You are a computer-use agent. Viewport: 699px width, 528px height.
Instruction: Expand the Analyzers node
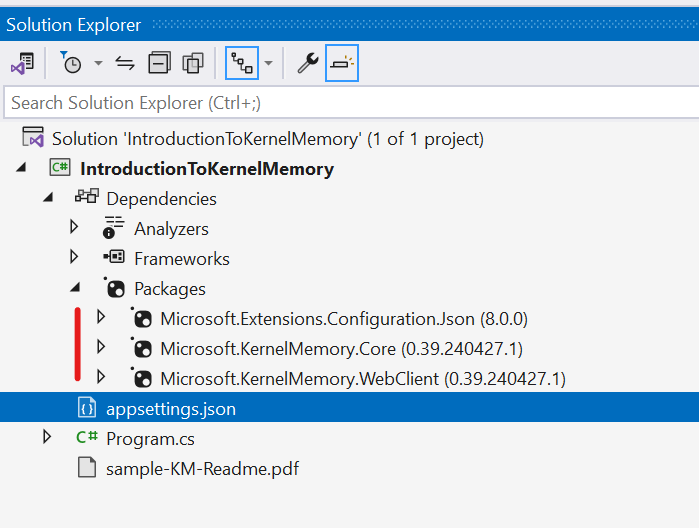pos(74,228)
